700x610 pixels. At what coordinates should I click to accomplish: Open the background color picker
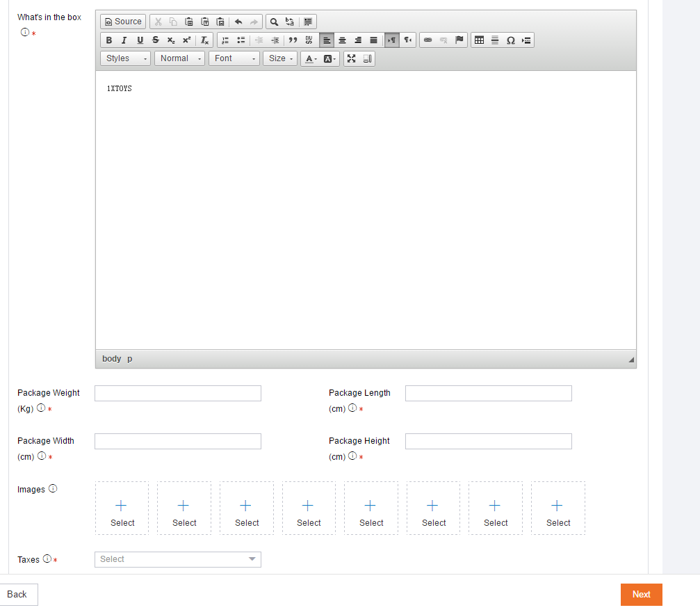(329, 58)
